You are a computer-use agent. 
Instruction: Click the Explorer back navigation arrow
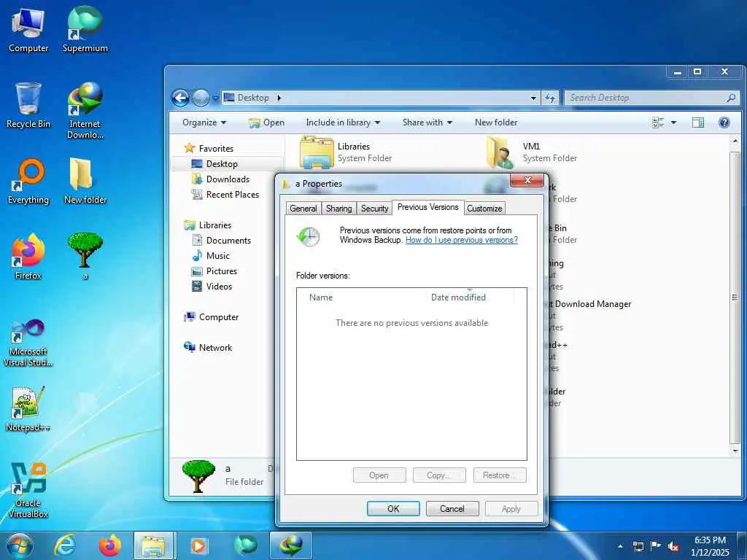(180, 98)
